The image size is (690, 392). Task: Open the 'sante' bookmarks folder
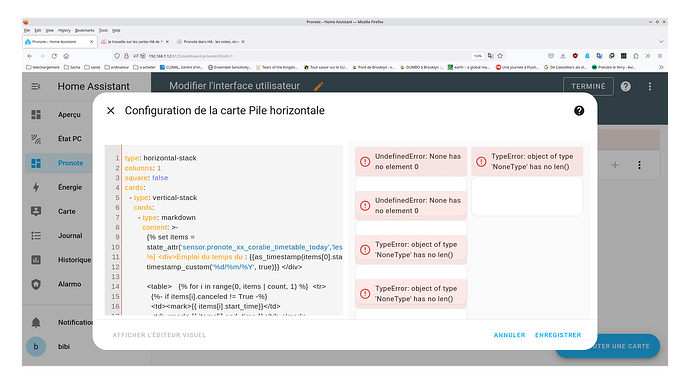click(x=92, y=67)
